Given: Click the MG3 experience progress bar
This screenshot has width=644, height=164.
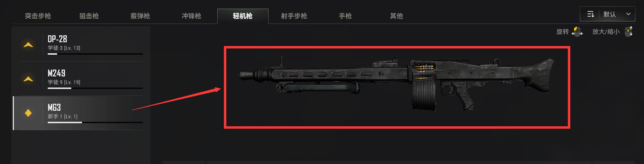Looking at the screenshot, I should pyautogui.click(x=95, y=122).
